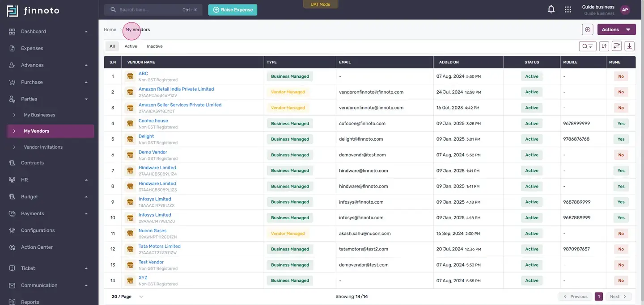644x305 pixels.
Task: Expand the HR menu arrow
Action: coord(86,180)
